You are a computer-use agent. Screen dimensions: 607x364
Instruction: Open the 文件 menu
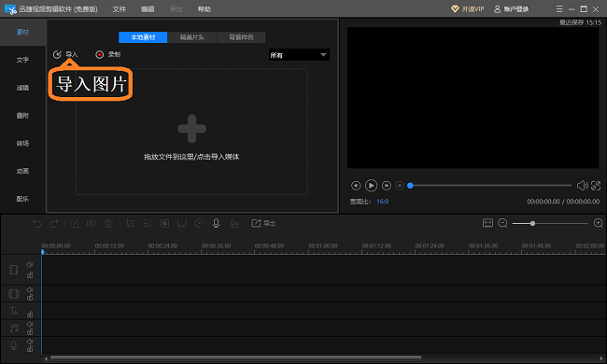tap(120, 9)
